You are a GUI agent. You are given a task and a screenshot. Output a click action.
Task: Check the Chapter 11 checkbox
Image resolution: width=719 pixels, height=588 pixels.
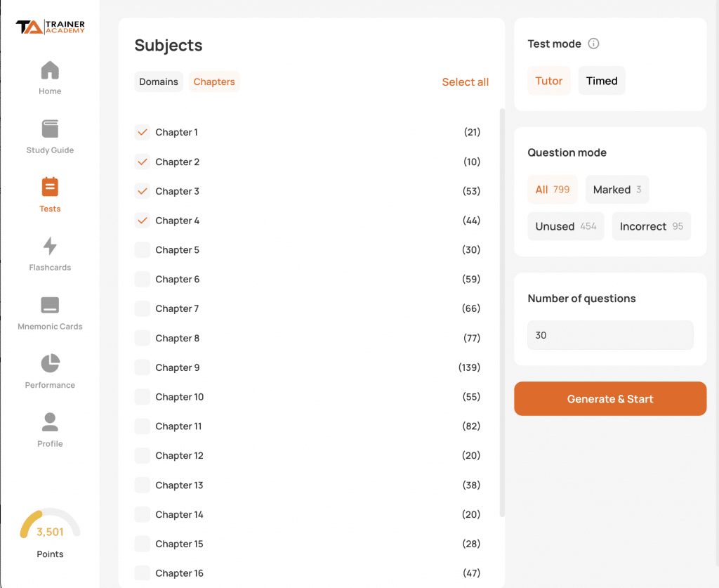click(x=143, y=426)
